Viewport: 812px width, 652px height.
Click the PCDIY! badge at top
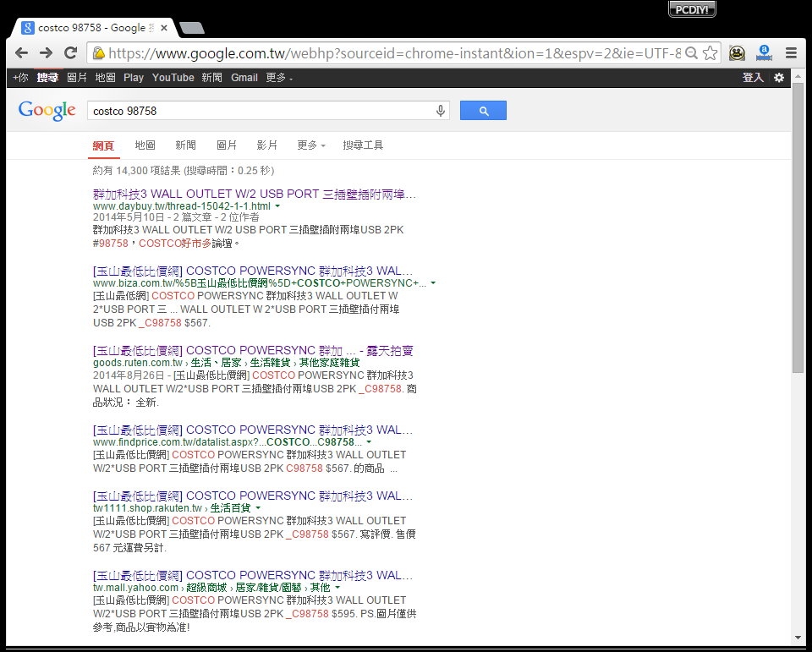(x=692, y=9)
